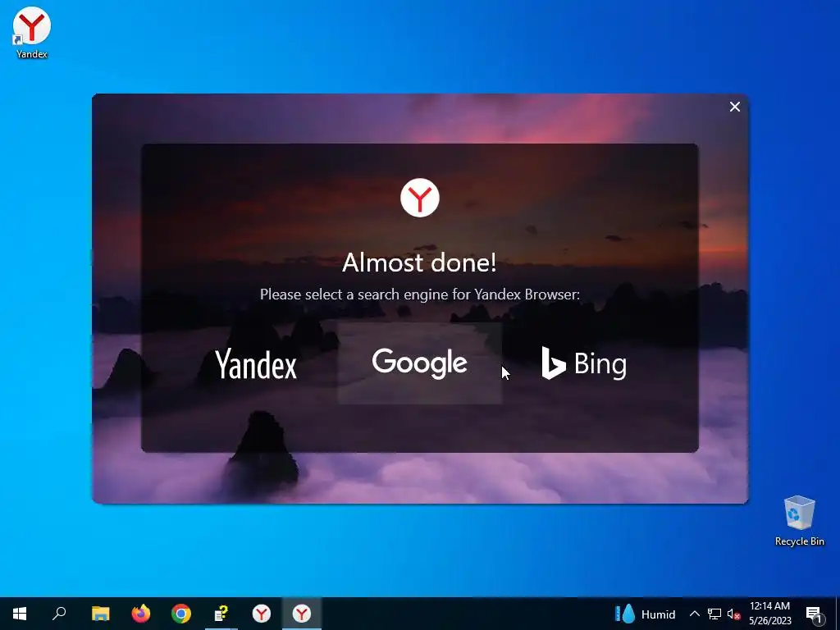Launch File Explorer from the taskbar
The image size is (840, 630).
click(100, 614)
